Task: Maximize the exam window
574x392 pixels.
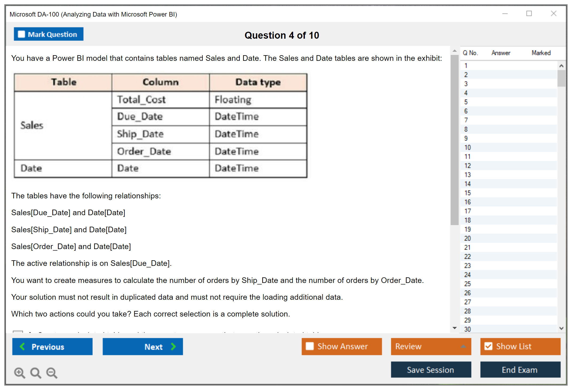Action: [529, 14]
